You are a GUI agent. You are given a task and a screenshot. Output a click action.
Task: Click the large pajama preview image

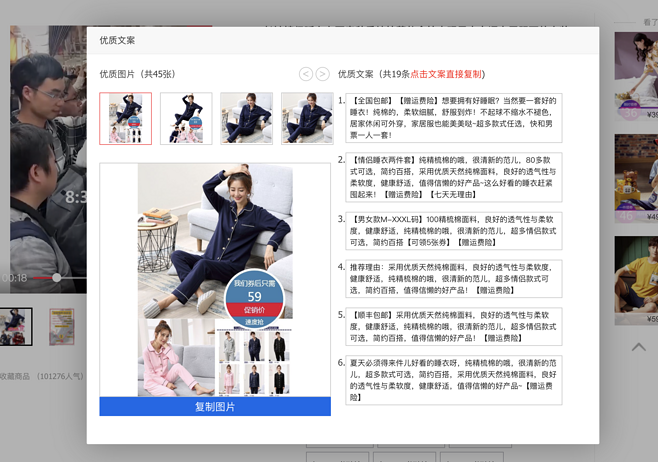(215, 280)
